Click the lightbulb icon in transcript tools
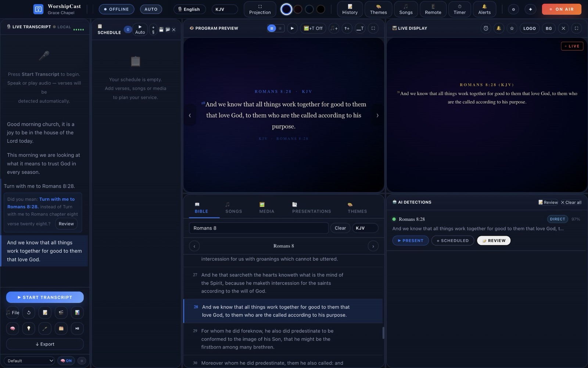 pyautogui.click(x=29, y=328)
